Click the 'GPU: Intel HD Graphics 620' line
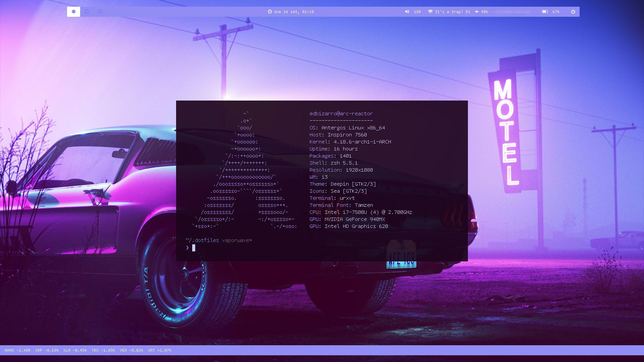644x362 pixels. click(x=348, y=226)
